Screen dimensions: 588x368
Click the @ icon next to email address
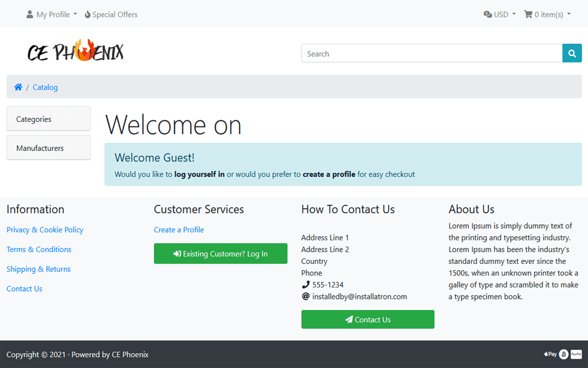click(305, 296)
